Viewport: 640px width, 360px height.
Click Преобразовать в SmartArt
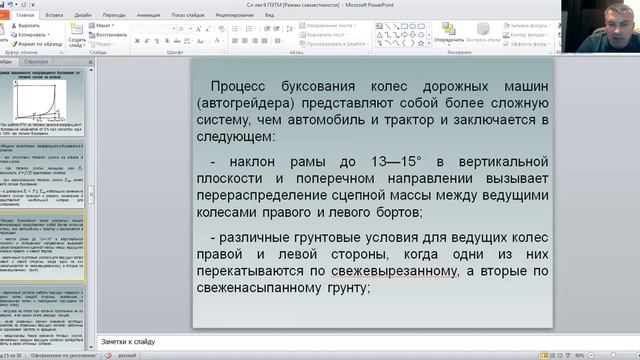(x=335, y=44)
